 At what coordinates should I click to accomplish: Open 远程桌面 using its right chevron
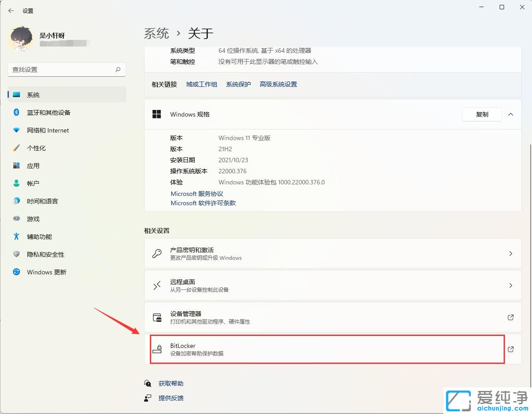(510, 285)
